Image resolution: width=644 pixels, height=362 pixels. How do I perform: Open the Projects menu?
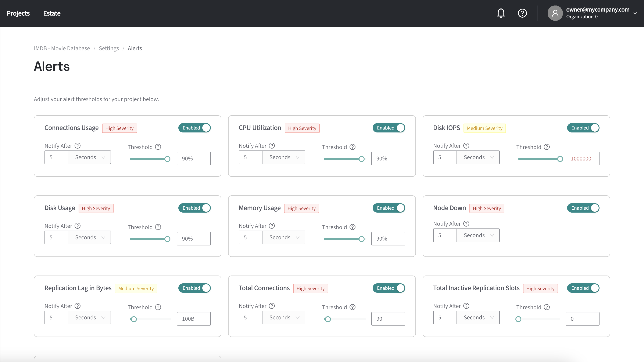(18, 13)
